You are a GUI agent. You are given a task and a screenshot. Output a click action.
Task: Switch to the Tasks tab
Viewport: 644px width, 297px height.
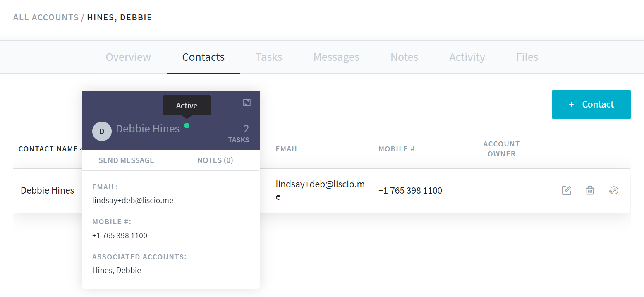(269, 57)
